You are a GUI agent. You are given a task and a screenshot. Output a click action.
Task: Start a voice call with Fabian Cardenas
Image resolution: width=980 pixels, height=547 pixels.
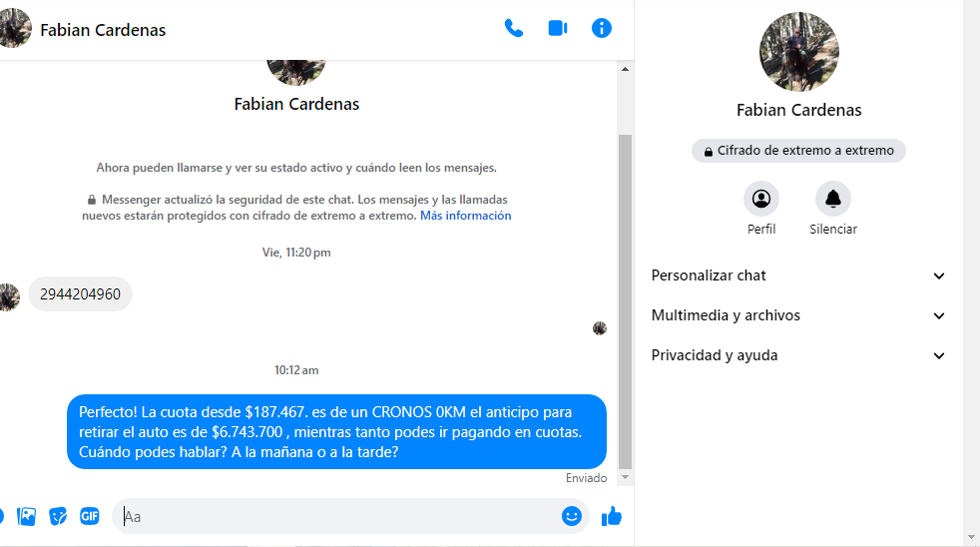click(x=514, y=29)
